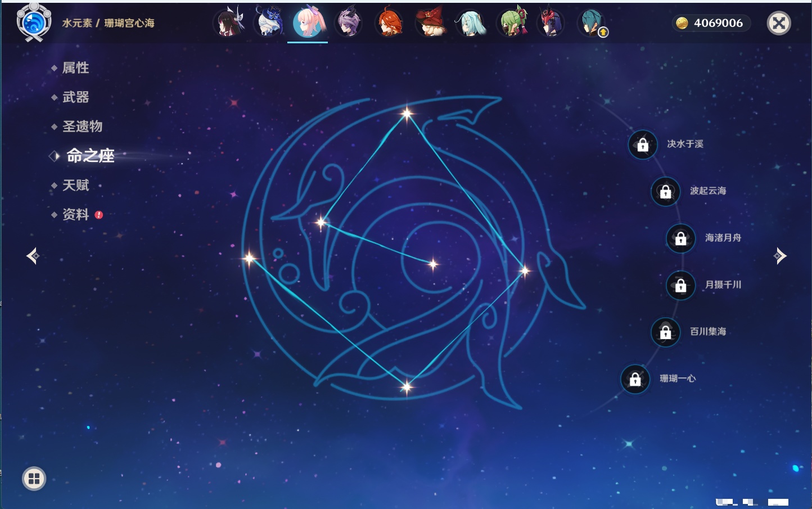Select the avatar wearing a red oni mask
The width and height of the screenshot is (812, 509).
coord(551,23)
